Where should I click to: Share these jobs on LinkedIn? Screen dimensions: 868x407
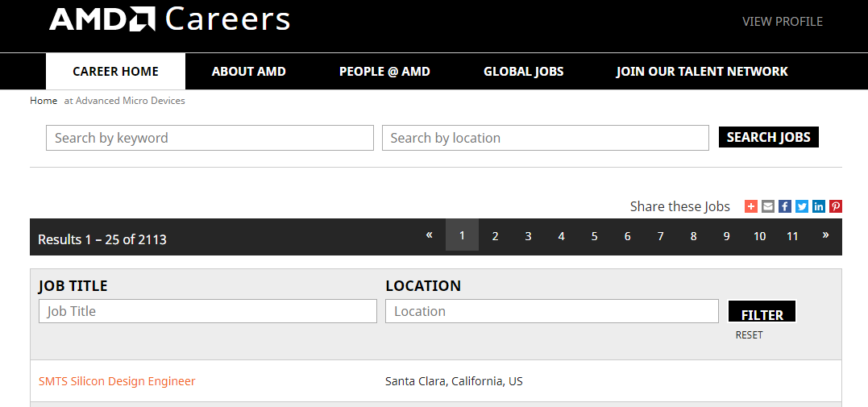tap(819, 206)
